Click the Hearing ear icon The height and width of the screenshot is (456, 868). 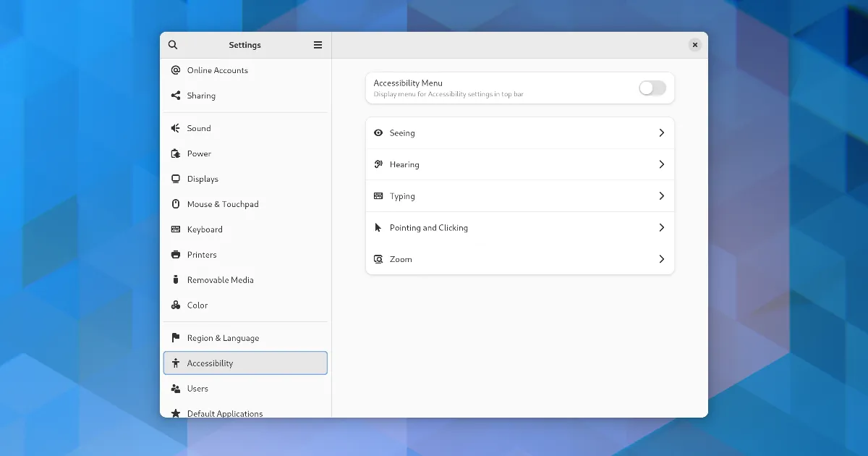tap(378, 164)
